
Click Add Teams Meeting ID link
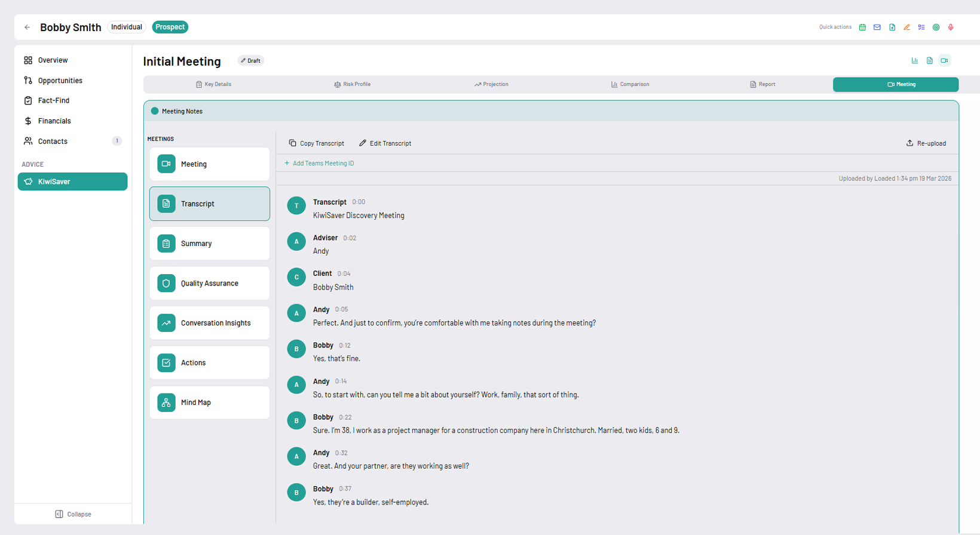[319, 163]
